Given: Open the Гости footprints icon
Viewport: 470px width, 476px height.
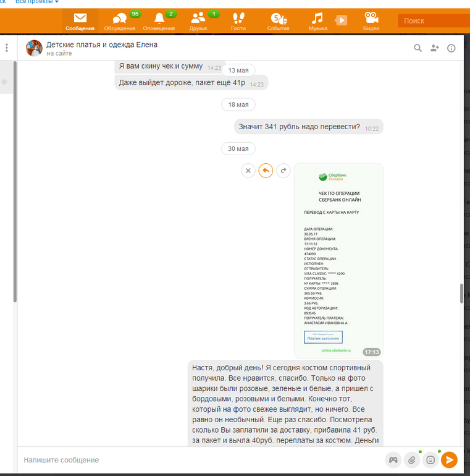Looking at the screenshot, I should tap(238, 21).
